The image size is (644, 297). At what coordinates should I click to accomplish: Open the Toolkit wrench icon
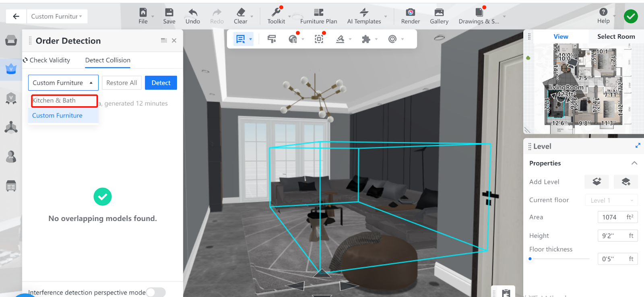276,12
